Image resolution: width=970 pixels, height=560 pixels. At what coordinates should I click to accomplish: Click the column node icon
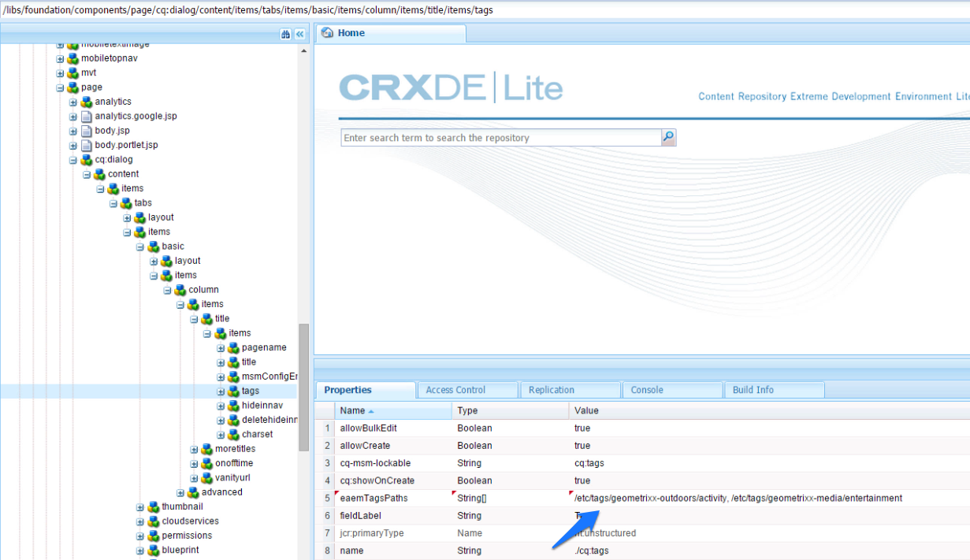pos(180,290)
